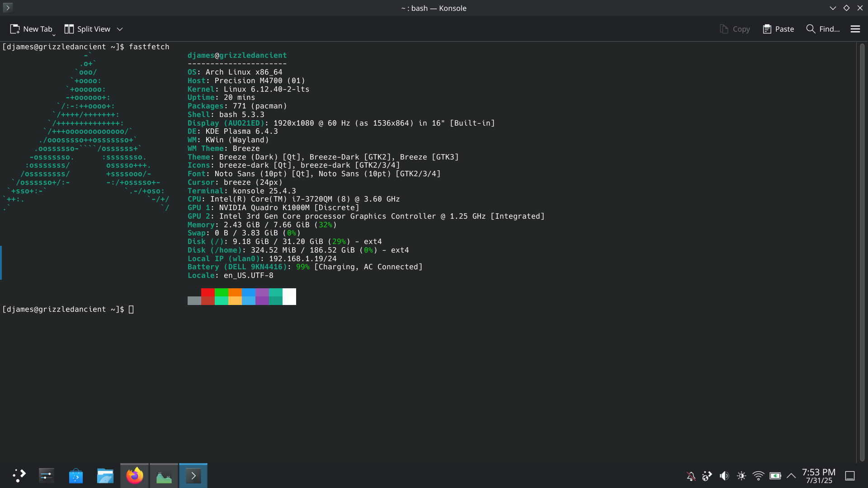Click the 'bash 5.3.3' shell text

[242, 115]
